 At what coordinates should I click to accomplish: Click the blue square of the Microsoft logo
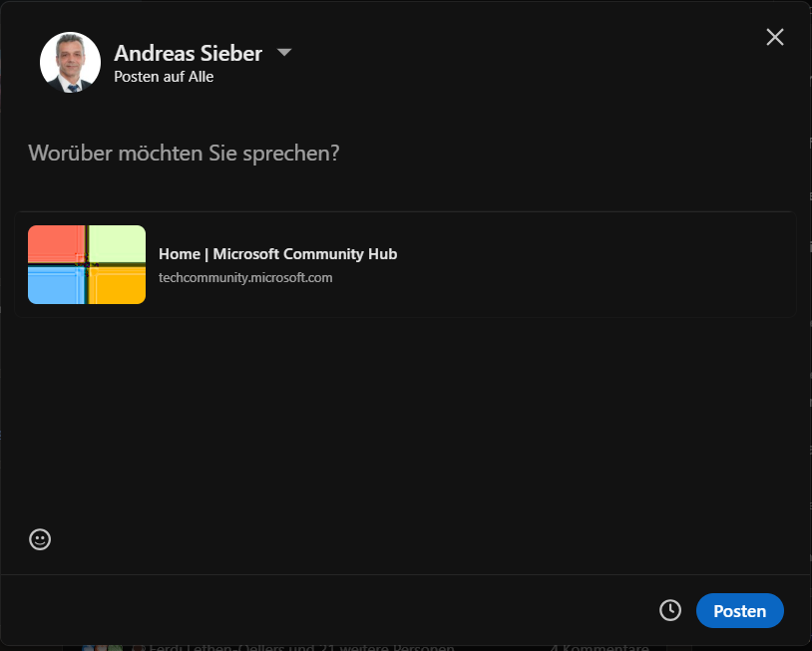[x=56, y=285]
